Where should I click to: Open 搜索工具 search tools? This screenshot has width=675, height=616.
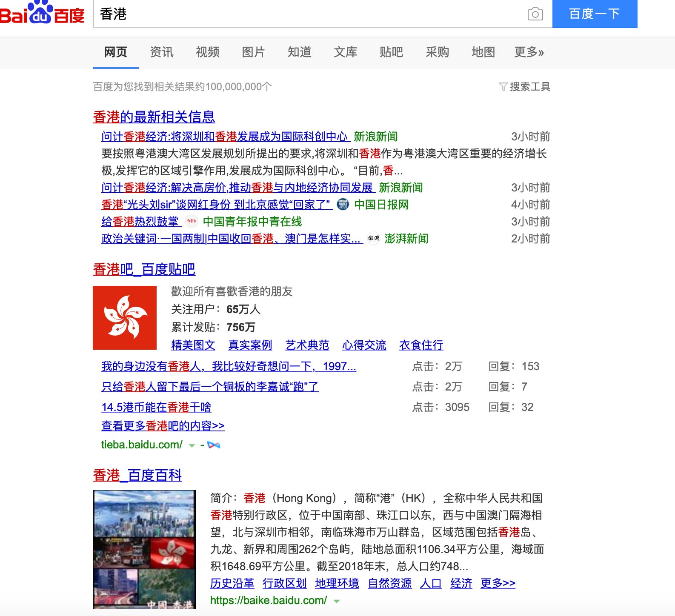pyautogui.click(x=530, y=87)
